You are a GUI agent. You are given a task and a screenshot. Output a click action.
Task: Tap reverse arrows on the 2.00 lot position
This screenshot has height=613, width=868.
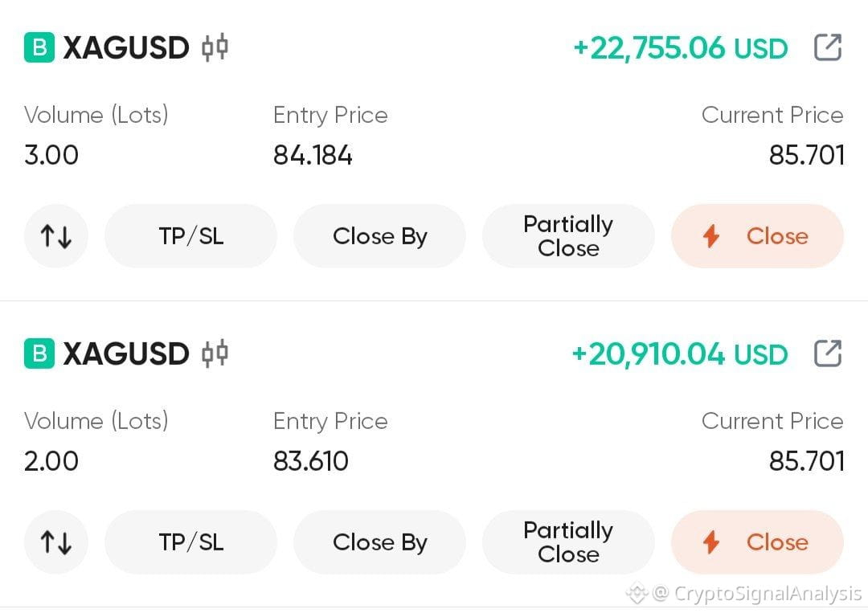(x=56, y=542)
